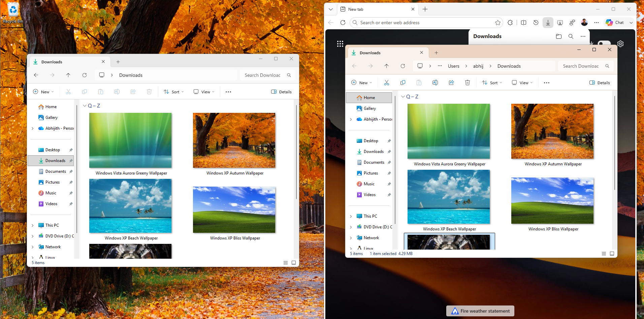Image resolution: width=644 pixels, height=319 pixels.
Task: Open View dropdown in left Explorer
Action: click(x=204, y=92)
